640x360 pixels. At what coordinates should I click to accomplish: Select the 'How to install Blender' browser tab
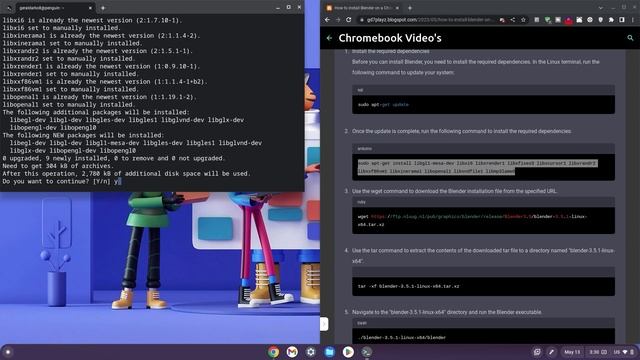pyautogui.click(x=362, y=8)
